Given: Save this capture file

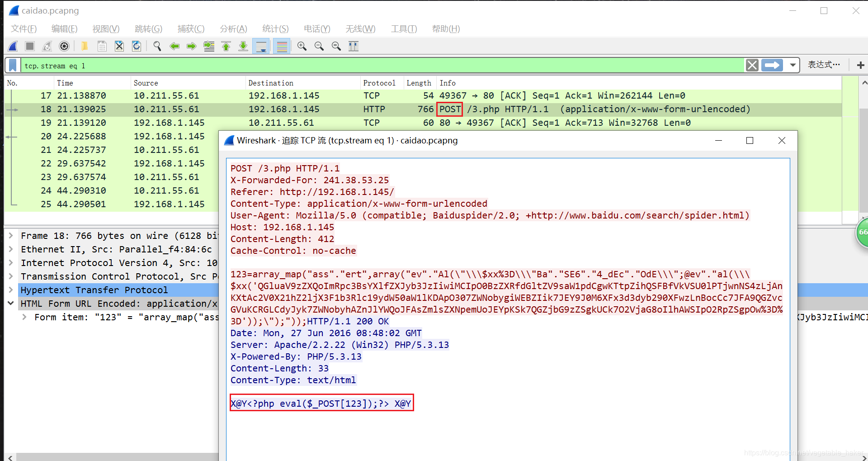Looking at the screenshot, I should coord(102,46).
